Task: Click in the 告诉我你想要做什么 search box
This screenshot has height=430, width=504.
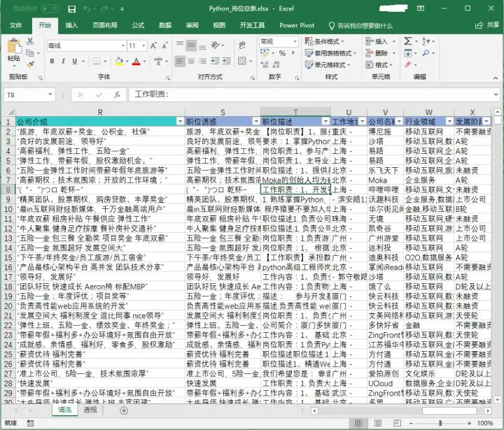Action: point(360,25)
